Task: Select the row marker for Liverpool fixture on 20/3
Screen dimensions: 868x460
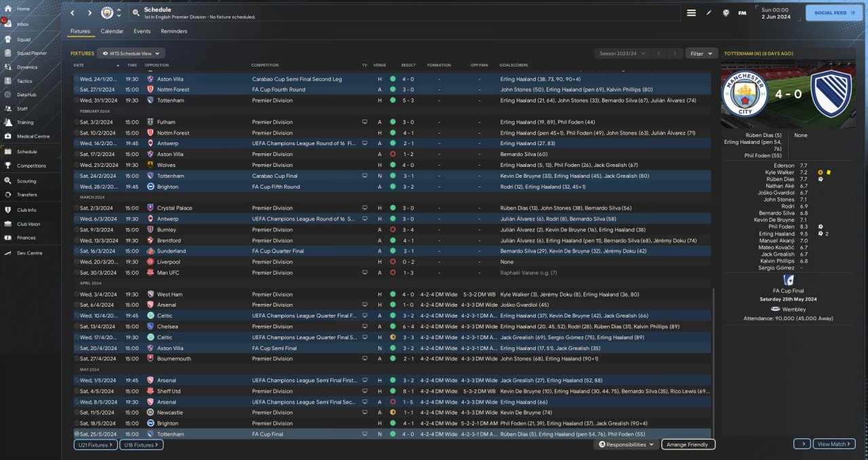Action: coord(77,262)
